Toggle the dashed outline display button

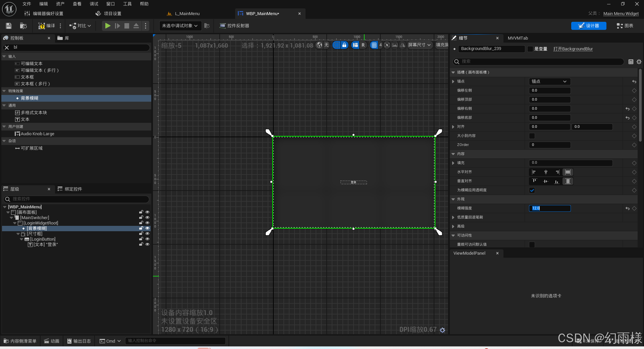[336, 45]
